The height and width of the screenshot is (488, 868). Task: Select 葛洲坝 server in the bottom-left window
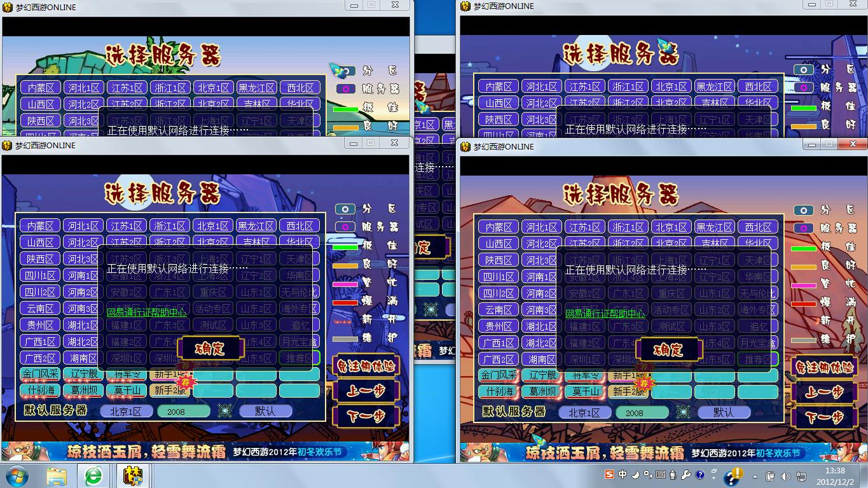(83, 390)
